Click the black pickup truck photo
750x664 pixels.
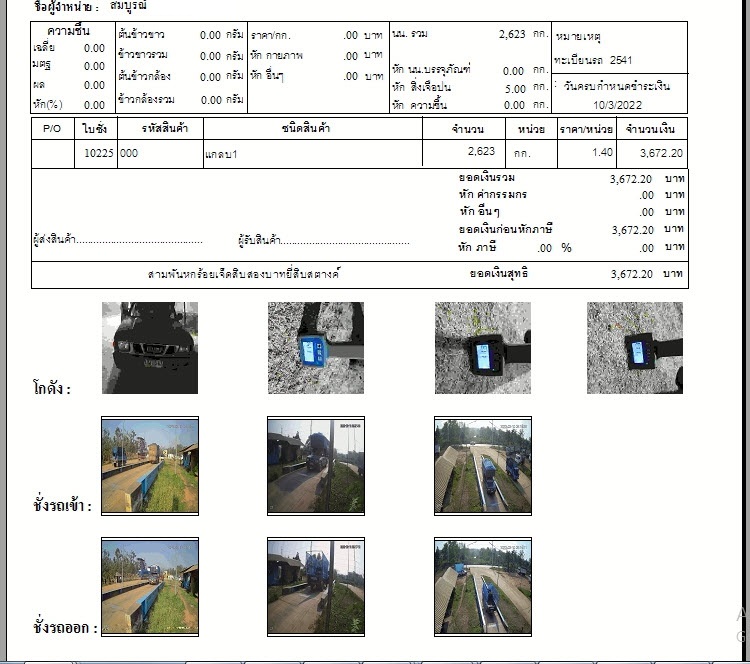(x=150, y=348)
